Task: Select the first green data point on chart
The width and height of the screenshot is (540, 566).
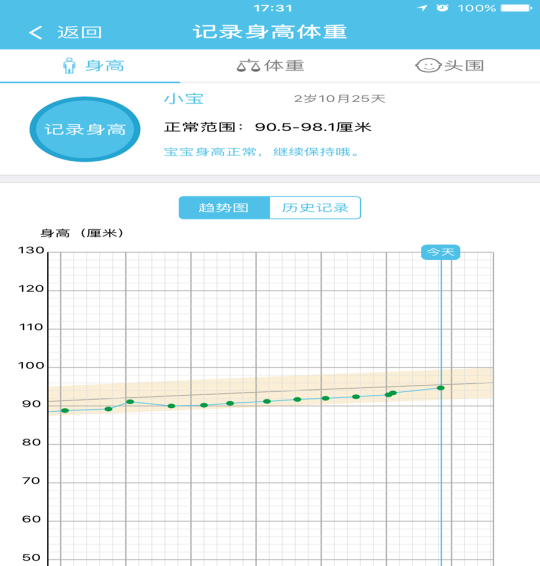Action: click(x=65, y=410)
